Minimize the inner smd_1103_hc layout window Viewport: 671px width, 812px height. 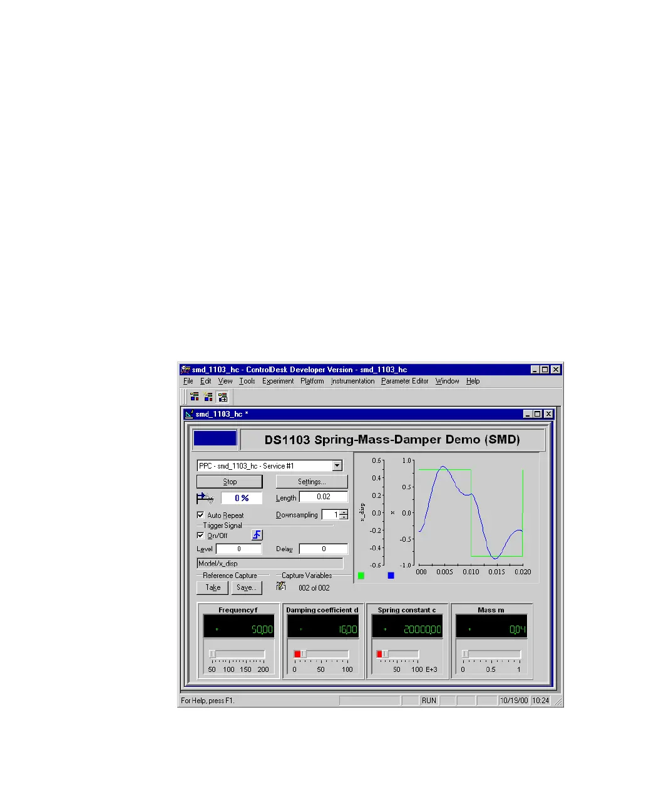point(528,414)
